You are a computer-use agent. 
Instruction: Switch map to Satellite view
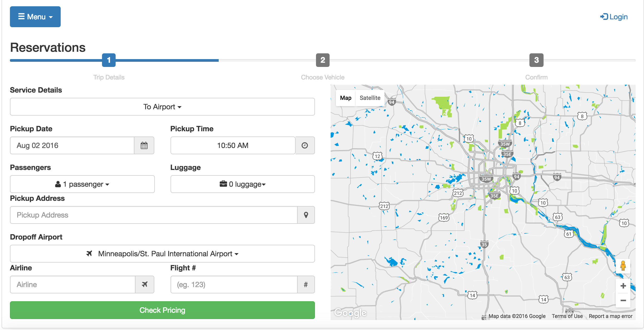pos(370,98)
